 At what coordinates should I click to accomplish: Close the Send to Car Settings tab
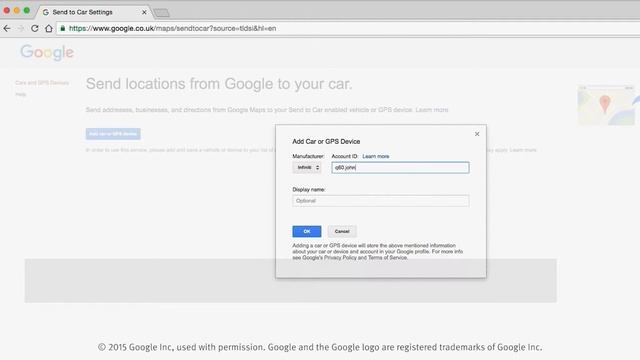tap(144, 12)
